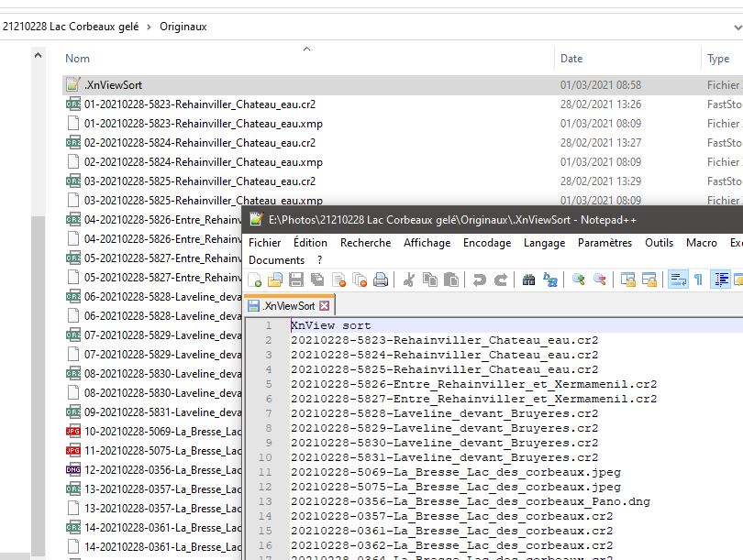Select the .XnViewSort file in Explorer list

(x=113, y=85)
